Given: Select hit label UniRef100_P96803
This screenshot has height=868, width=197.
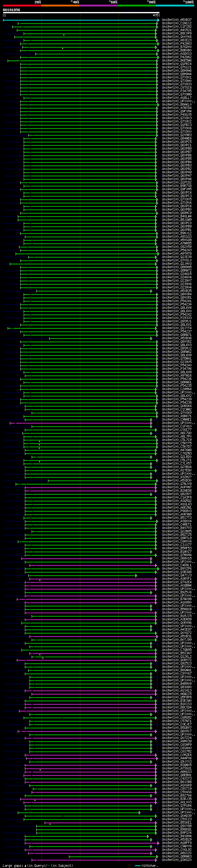Looking at the screenshot, I should (x=177, y=511).
